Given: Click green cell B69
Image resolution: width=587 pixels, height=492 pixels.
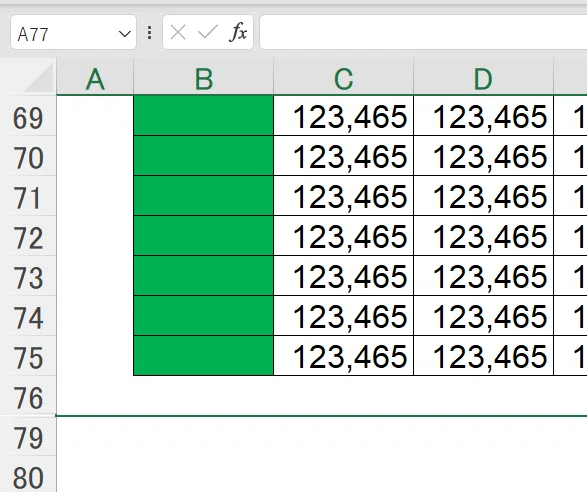Looking at the screenshot, I should (204, 115).
